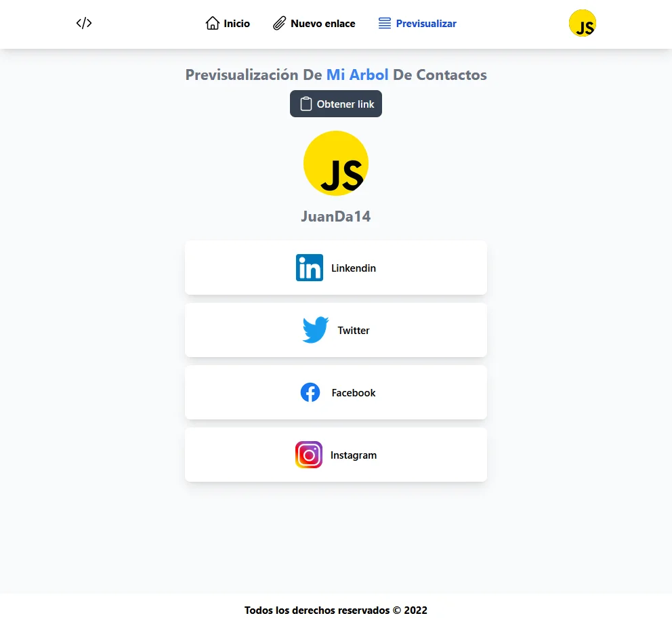Open the Facebook link card
This screenshot has height=622, width=672.
pos(336,392)
